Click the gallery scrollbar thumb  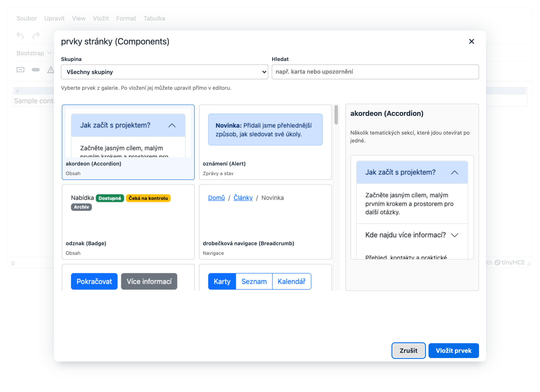point(336,115)
